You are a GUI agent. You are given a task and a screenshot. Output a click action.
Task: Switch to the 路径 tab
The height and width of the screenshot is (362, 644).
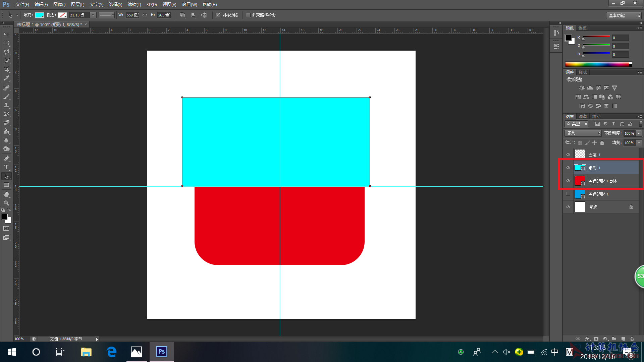click(596, 116)
